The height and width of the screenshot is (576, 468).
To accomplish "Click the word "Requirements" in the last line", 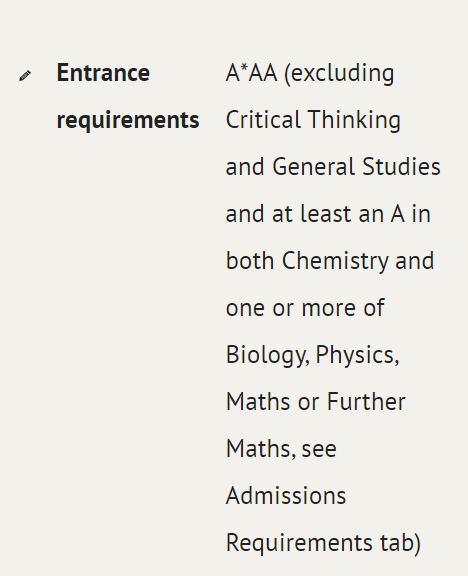I will coord(299,544).
